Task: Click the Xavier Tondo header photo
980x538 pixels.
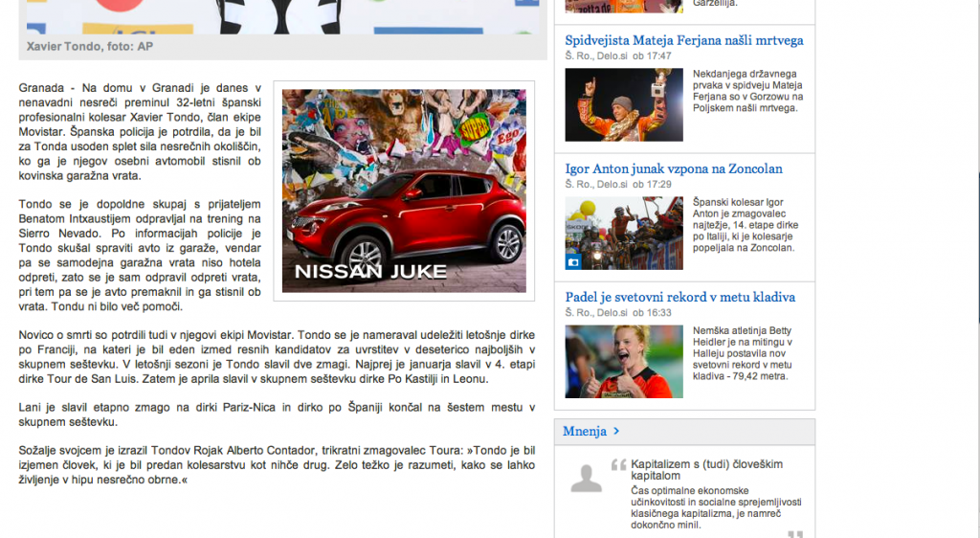Action: (282, 17)
